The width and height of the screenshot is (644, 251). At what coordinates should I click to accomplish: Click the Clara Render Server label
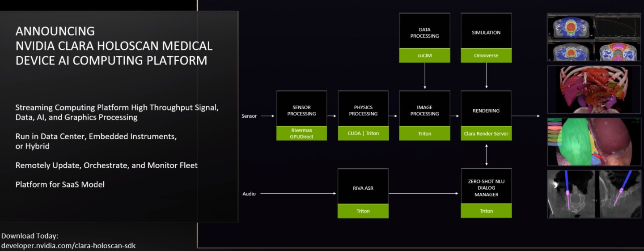point(486,133)
